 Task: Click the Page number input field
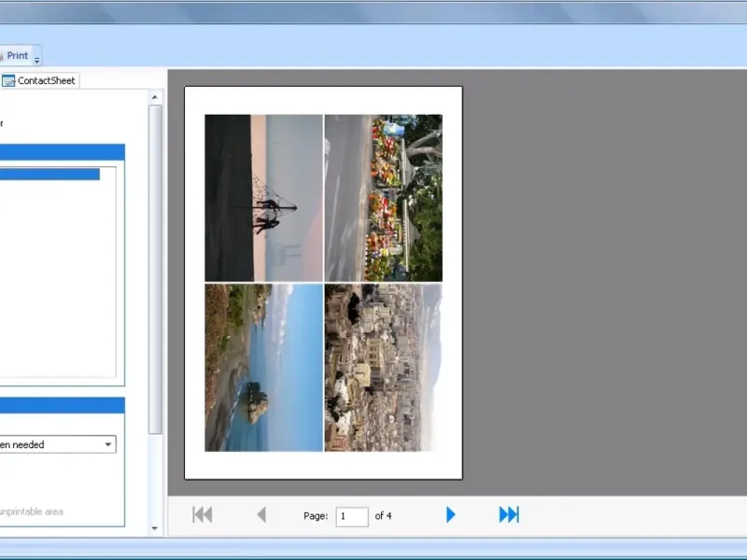tap(352, 516)
